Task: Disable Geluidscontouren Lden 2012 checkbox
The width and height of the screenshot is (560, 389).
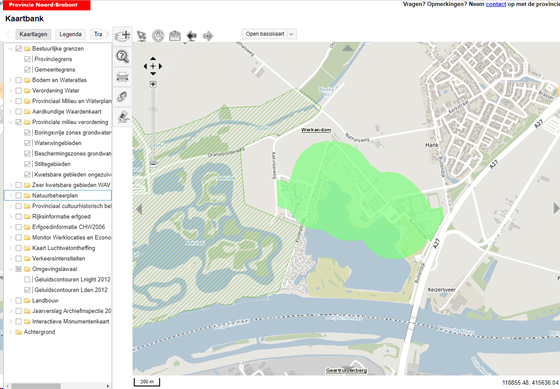Action: [x=27, y=290]
